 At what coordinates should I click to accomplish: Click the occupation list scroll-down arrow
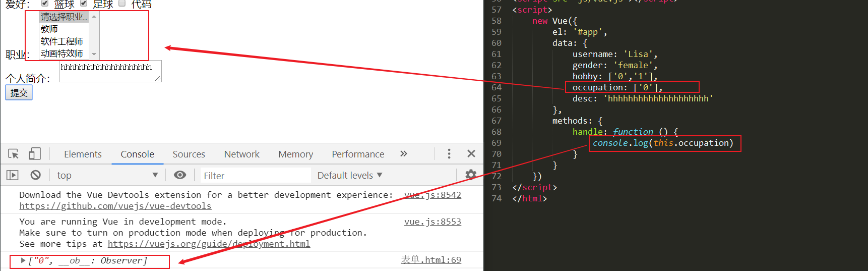pyautogui.click(x=94, y=54)
